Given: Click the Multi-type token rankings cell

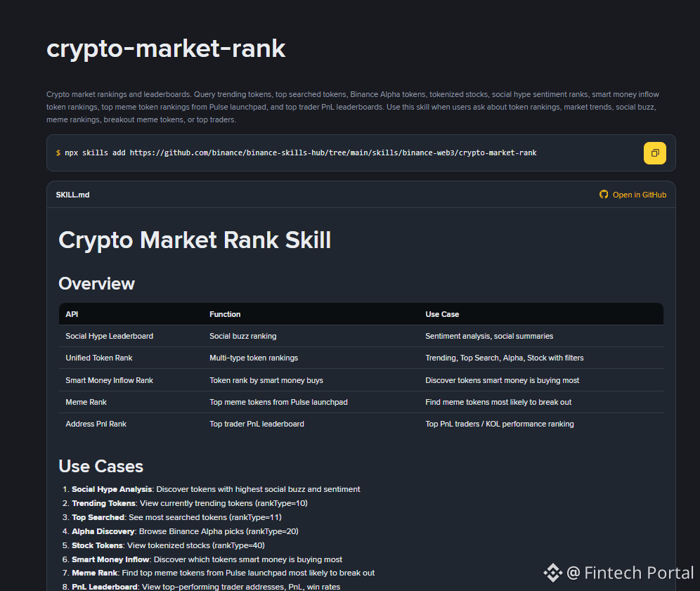Looking at the screenshot, I should pos(254,358).
